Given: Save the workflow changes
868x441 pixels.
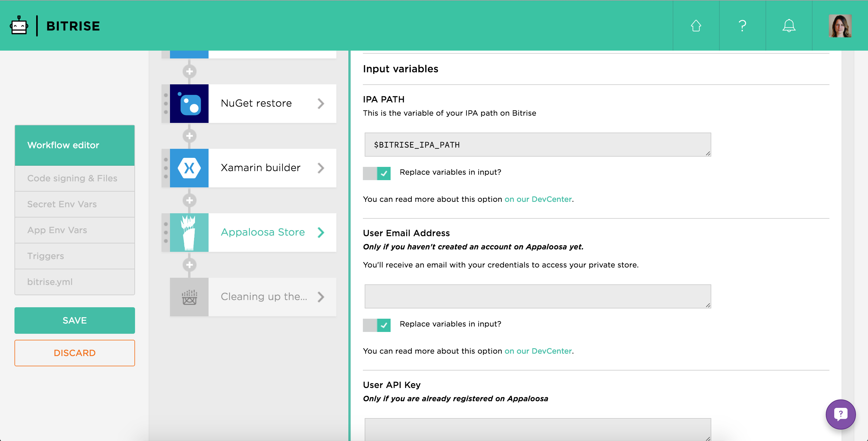Looking at the screenshot, I should click(75, 321).
